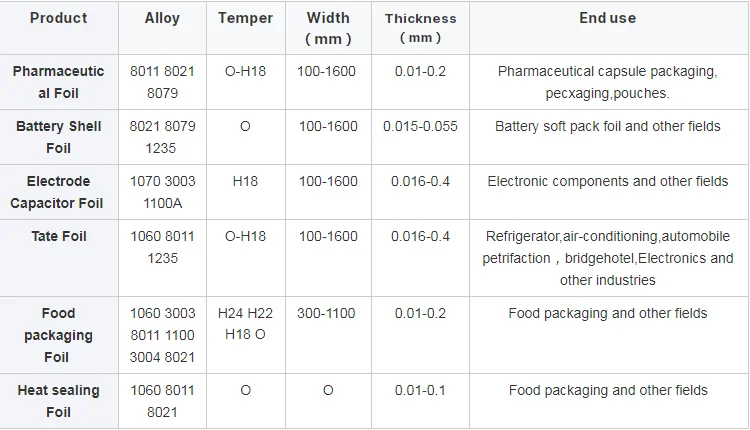Select the Pharmaceutical Foil product cell

point(58,82)
